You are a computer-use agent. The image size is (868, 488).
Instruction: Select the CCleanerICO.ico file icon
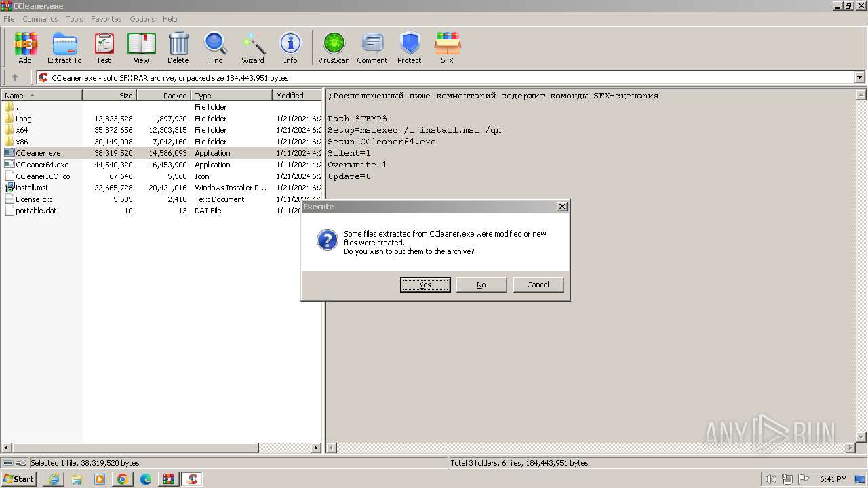coord(9,176)
